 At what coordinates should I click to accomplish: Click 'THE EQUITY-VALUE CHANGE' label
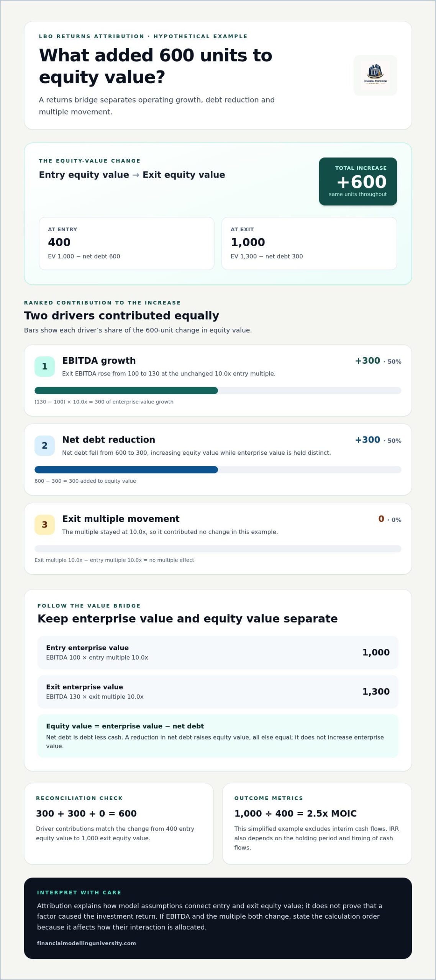click(x=90, y=161)
